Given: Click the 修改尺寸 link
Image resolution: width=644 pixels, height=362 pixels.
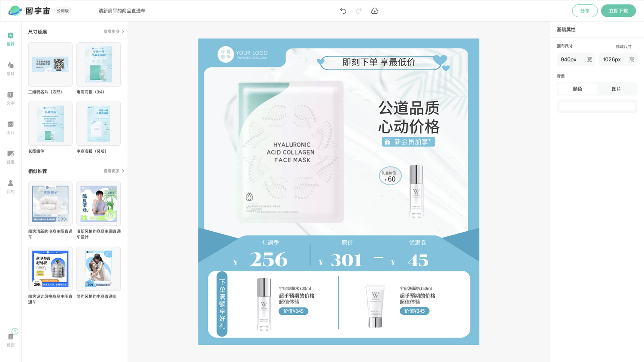Looking at the screenshot, I should click(623, 46).
